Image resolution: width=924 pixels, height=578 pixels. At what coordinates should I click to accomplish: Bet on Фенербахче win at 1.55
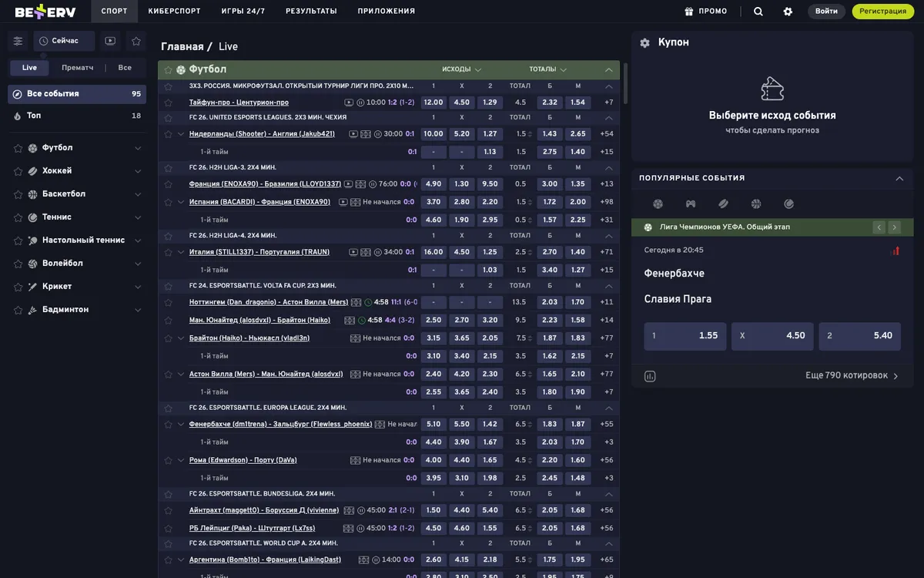[685, 336]
